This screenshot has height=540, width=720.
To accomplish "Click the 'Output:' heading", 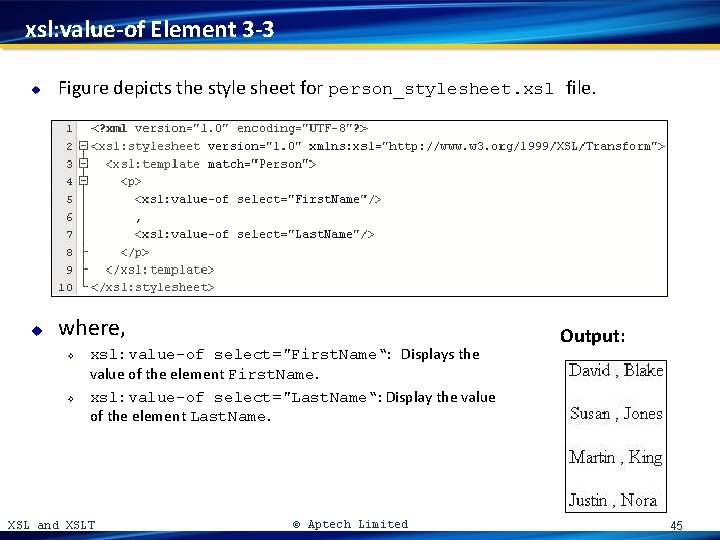I will tap(593, 336).
